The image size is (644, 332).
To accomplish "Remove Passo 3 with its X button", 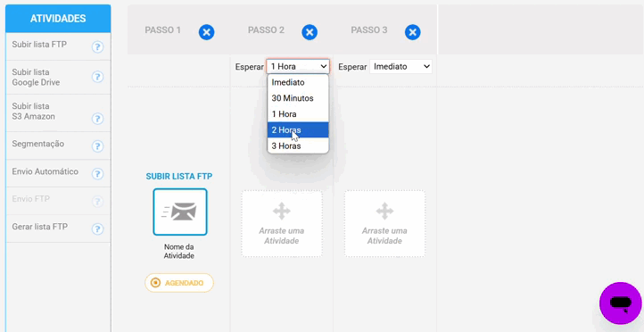I will (413, 32).
